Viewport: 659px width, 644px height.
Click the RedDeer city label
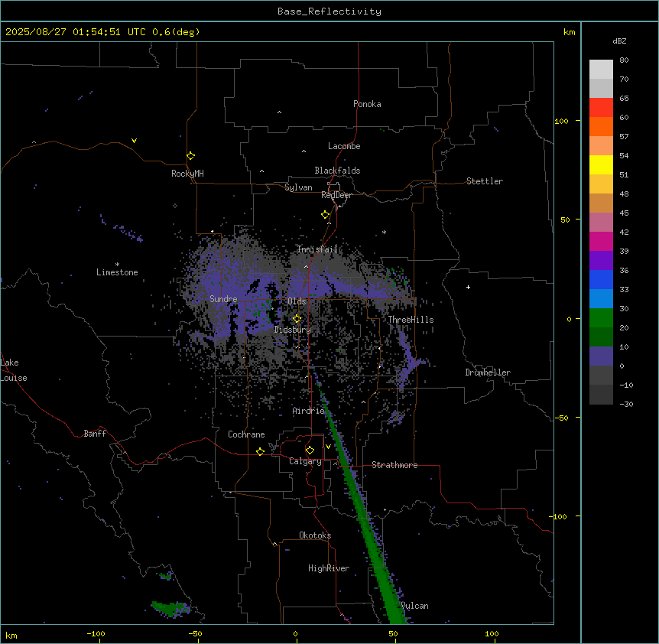(x=336, y=195)
